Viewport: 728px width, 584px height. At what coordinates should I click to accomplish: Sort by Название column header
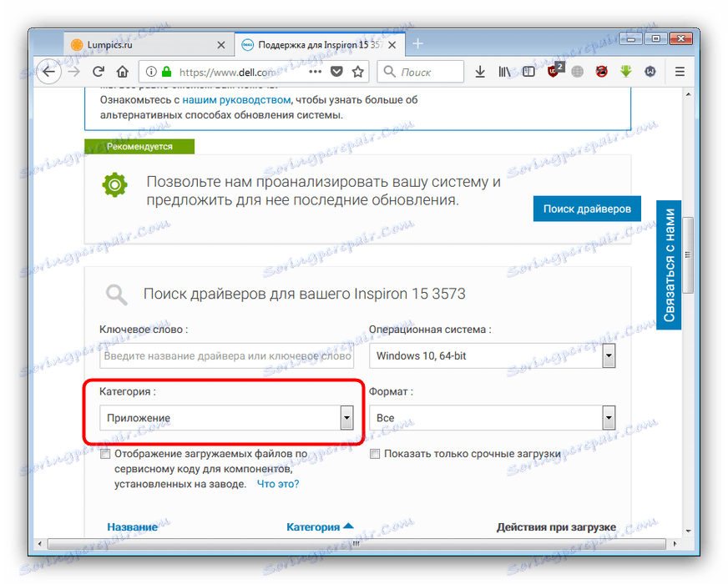[132, 527]
